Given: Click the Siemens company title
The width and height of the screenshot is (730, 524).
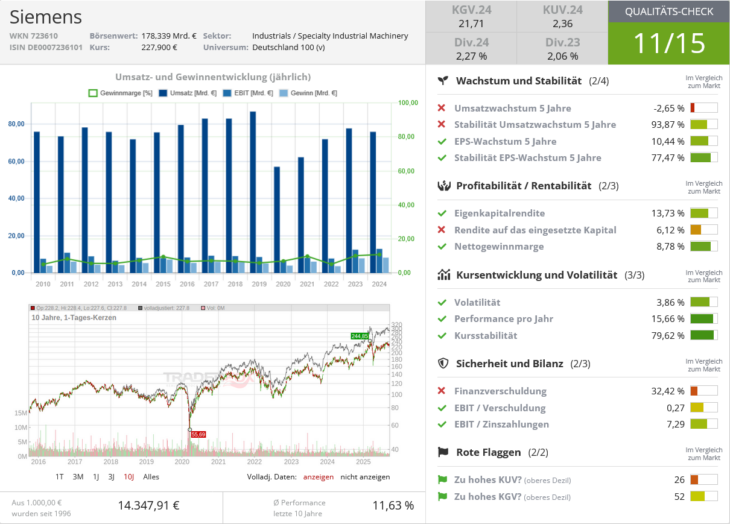Looking at the screenshot, I should [x=46, y=17].
